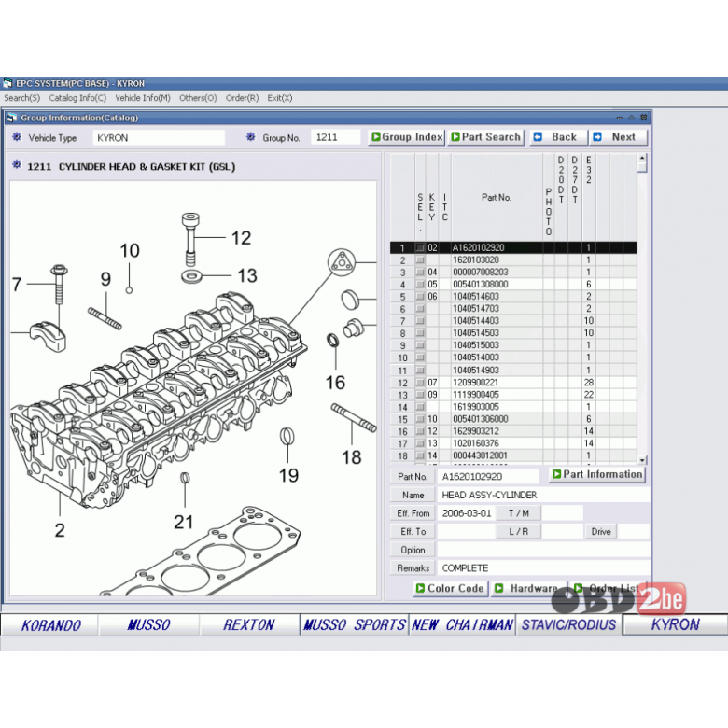728x728 pixels.
Task: Switch to the KORANDO vehicle tab
Action: point(50,625)
